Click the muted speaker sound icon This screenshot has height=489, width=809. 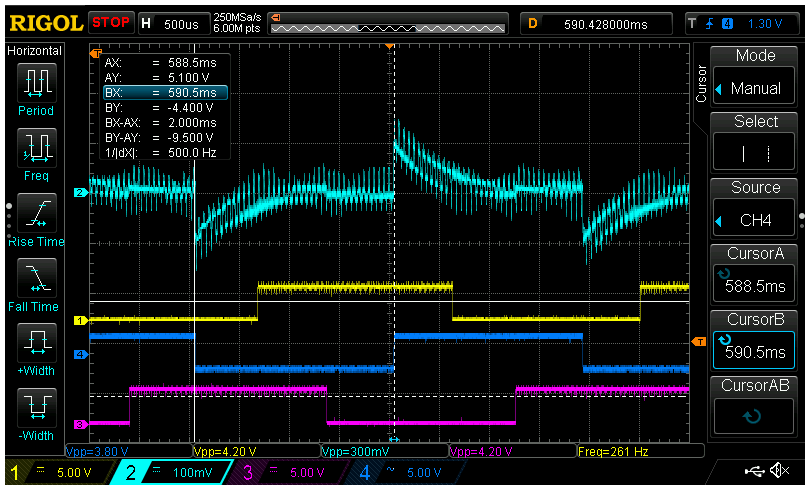780,470
